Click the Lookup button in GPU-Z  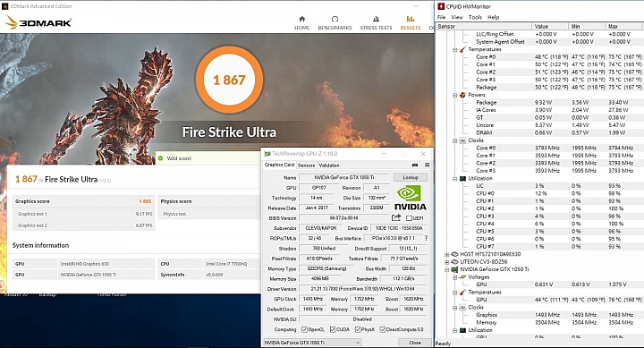[x=411, y=177]
